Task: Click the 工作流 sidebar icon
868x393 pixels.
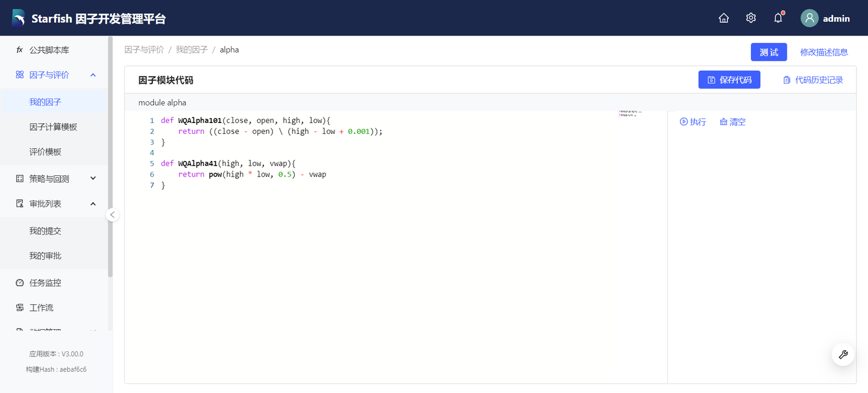Action: (x=19, y=307)
